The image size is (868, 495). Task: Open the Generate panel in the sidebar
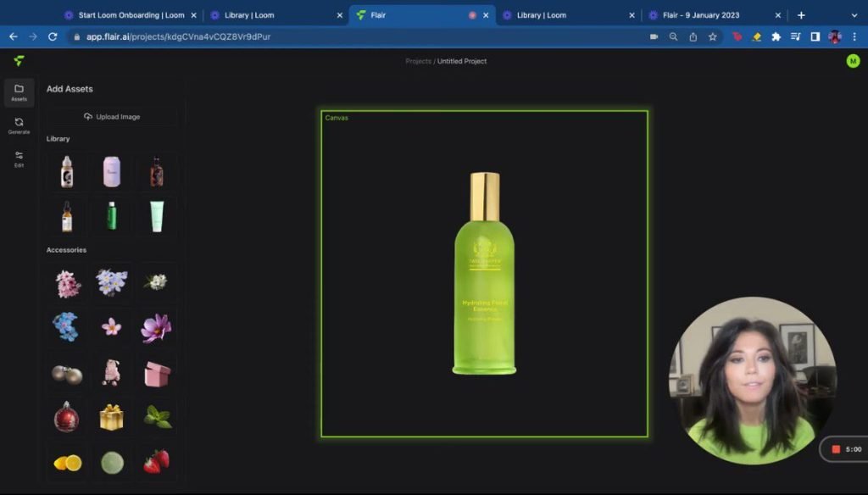(x=19, y=125)
